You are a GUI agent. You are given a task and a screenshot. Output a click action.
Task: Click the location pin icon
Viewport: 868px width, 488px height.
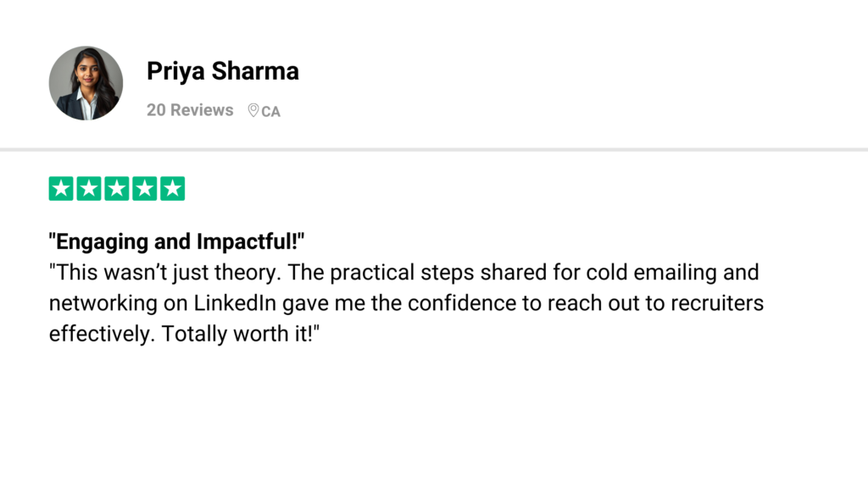(x=253, y=110)
